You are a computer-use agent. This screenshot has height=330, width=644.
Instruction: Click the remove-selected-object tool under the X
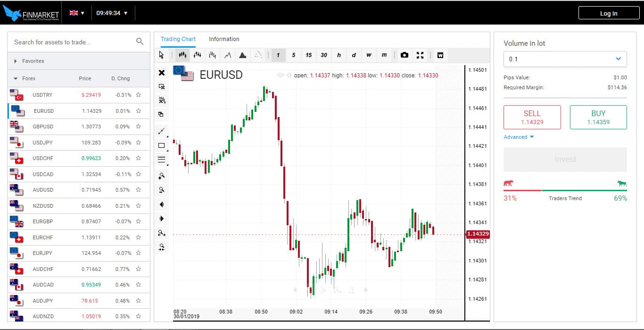coord(162,87)
